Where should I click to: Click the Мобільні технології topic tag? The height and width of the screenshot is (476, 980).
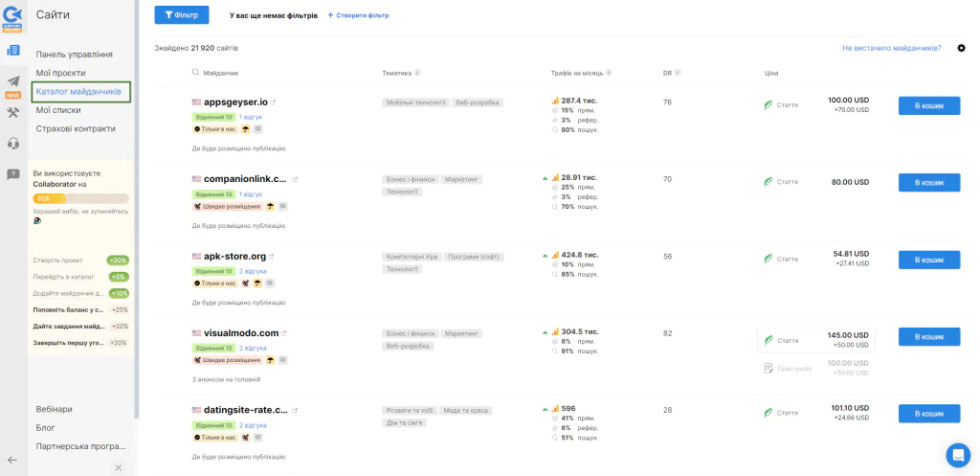click(x=415, y=102)
